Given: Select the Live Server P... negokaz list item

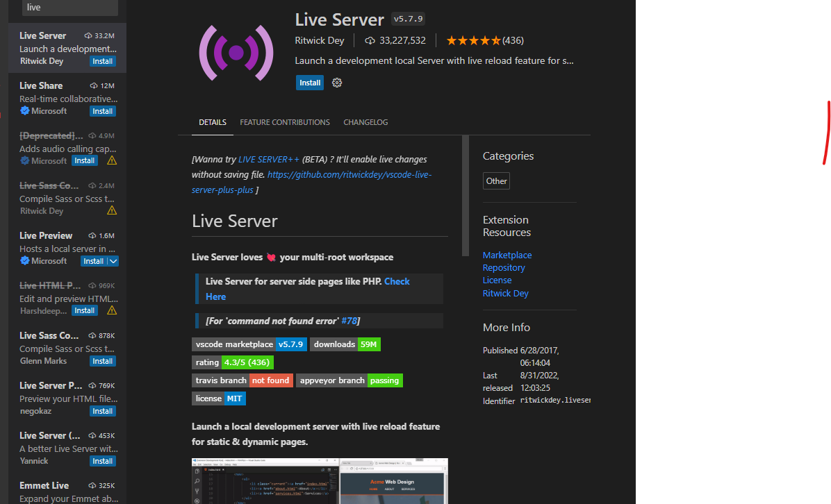Looking at the screenshot, I should [x=67, y=398].
